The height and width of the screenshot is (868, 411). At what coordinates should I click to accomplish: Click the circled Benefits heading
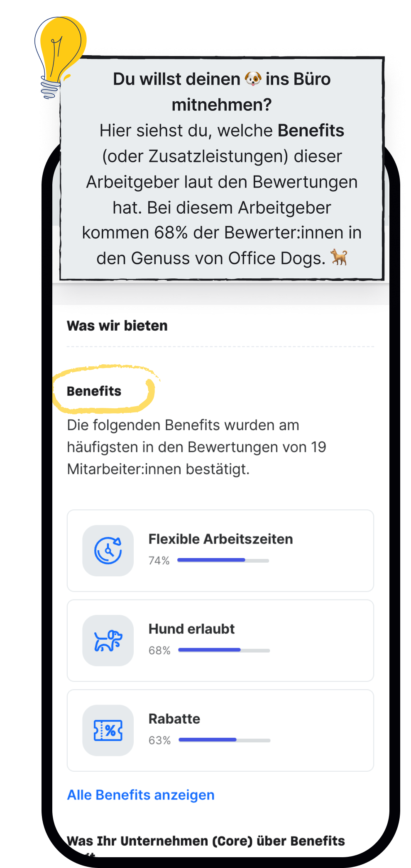pos(94,391)
